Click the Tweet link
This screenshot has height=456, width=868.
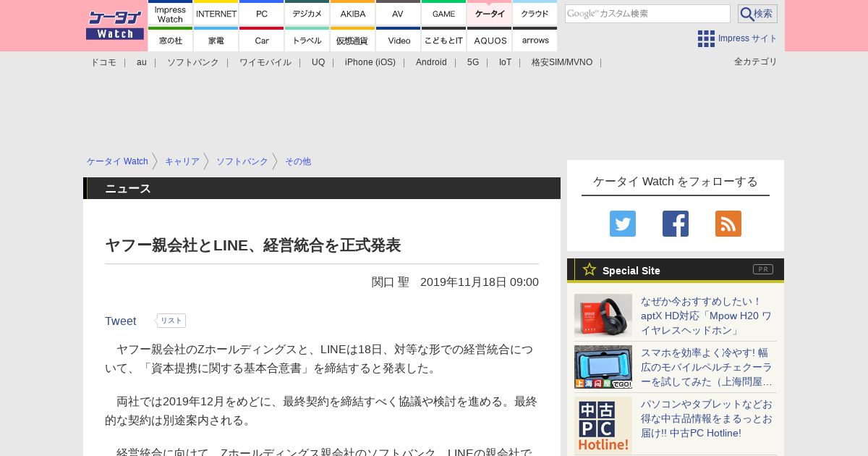(x=121, y=321)
